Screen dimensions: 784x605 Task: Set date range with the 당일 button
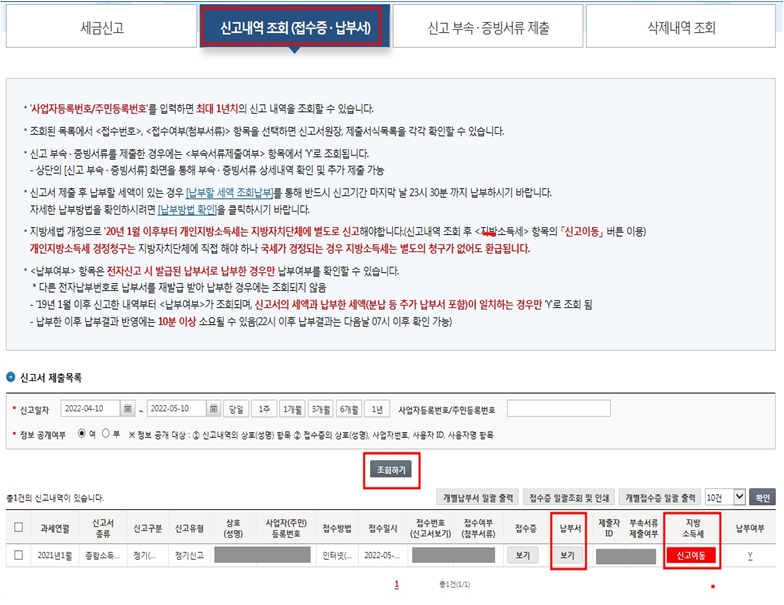[x=236, y=409]
